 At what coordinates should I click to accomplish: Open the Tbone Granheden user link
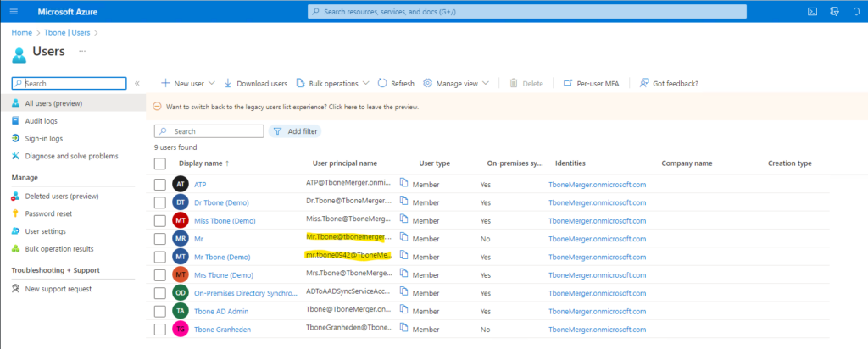click(x=223, y=330)
